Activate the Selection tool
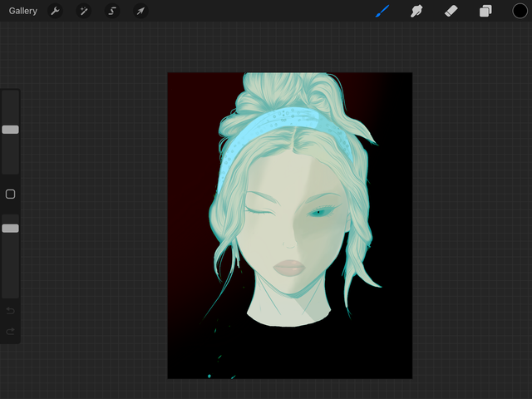Viewport: 532px width, 399px height. pos(111,11)
